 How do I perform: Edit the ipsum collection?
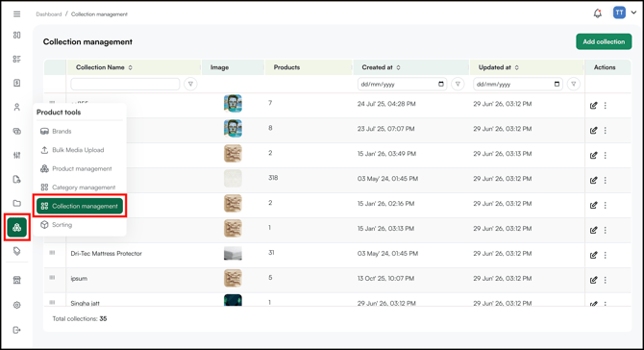coord(593,280)
